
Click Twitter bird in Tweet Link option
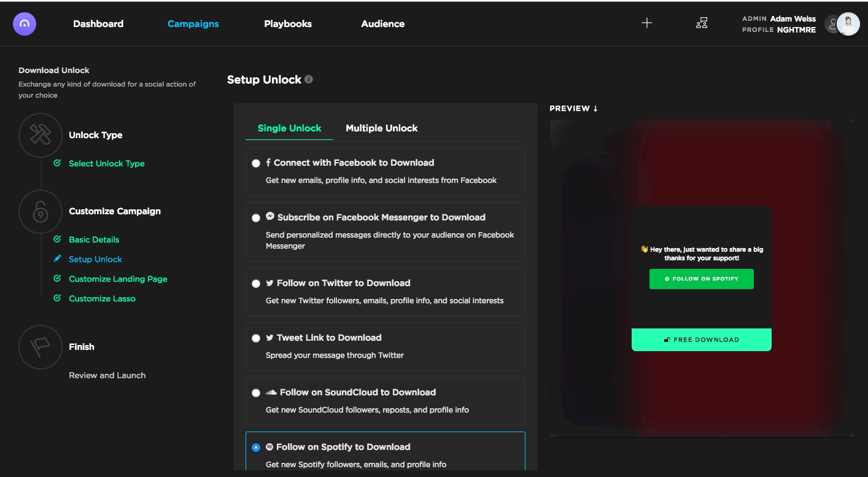coord(269,338)
